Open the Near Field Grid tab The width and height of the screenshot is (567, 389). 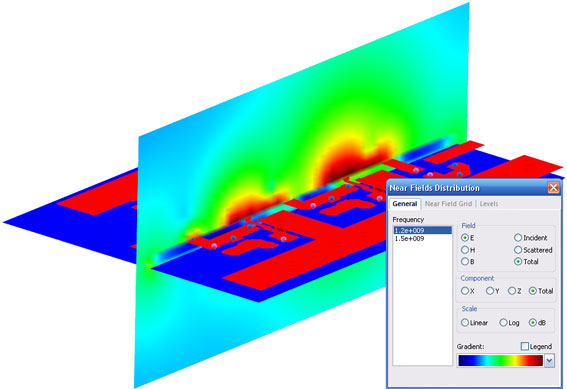click(448, 204)
